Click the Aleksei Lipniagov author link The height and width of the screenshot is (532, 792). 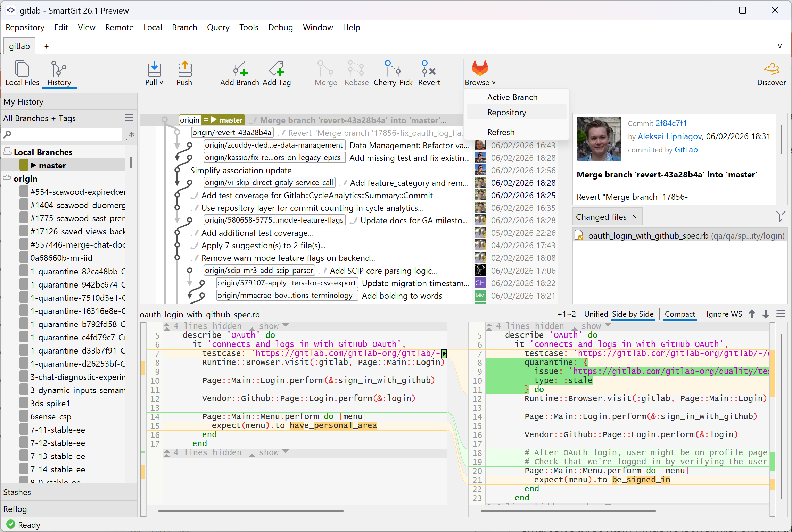pyautogui.click(x=669, y=136)
